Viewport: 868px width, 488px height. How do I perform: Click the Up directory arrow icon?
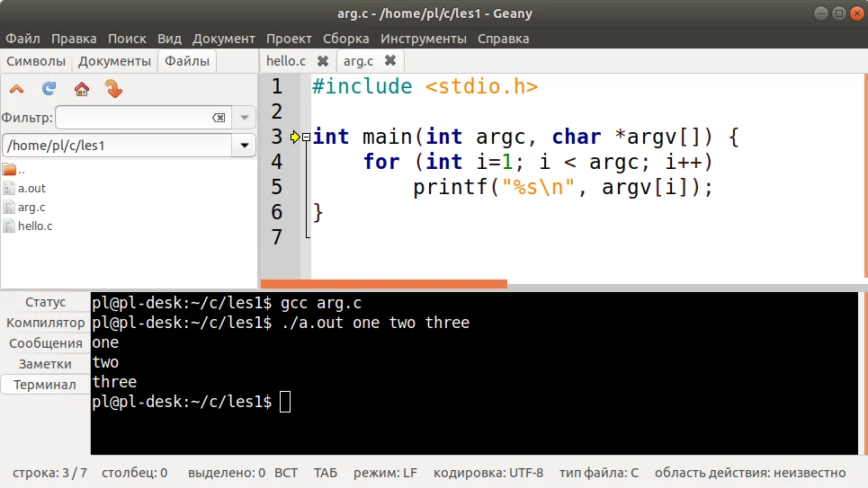pyautogui.click(x=16, y=89)
